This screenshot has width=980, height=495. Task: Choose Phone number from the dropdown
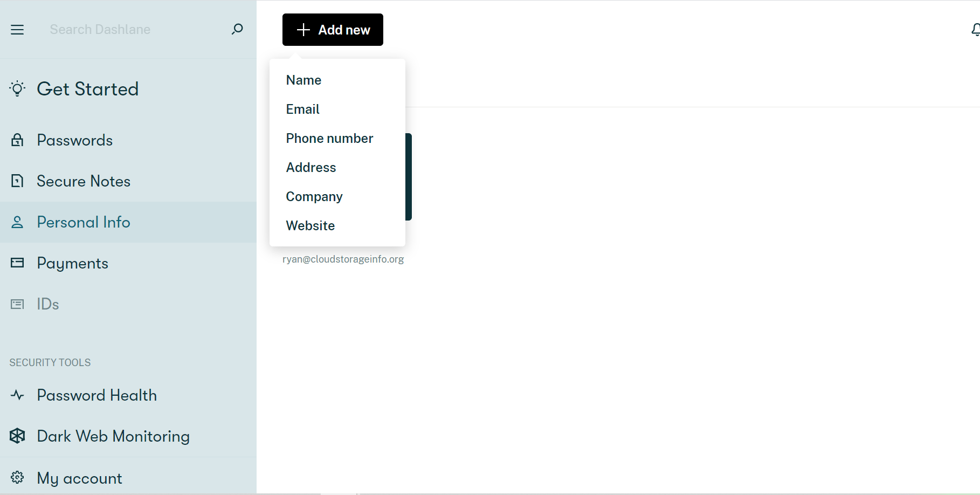329,138
